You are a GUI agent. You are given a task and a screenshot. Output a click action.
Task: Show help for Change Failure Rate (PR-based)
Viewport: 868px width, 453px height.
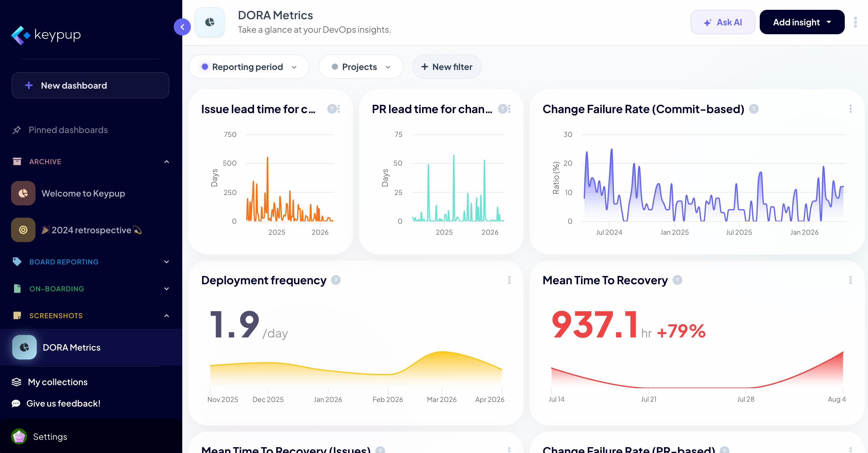click(x=725, y=450)
